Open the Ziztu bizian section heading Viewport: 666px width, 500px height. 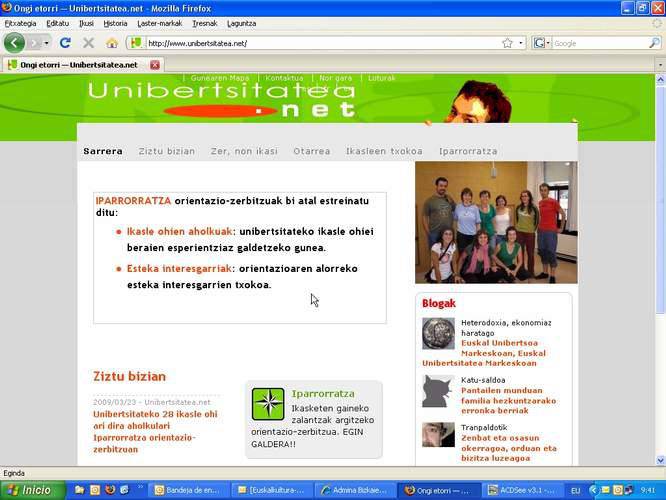coord(130,376)
